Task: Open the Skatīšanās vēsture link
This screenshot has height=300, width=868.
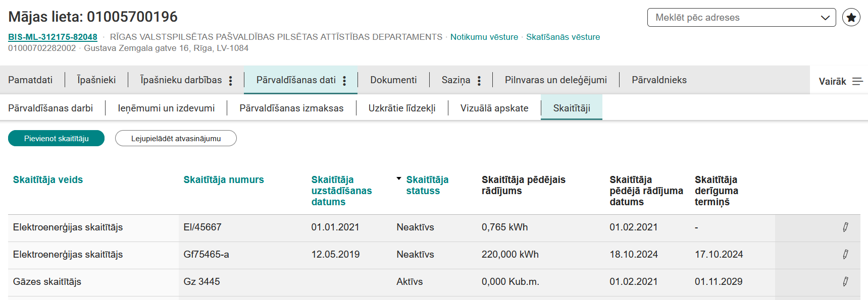Action: [x=563, y=37]
